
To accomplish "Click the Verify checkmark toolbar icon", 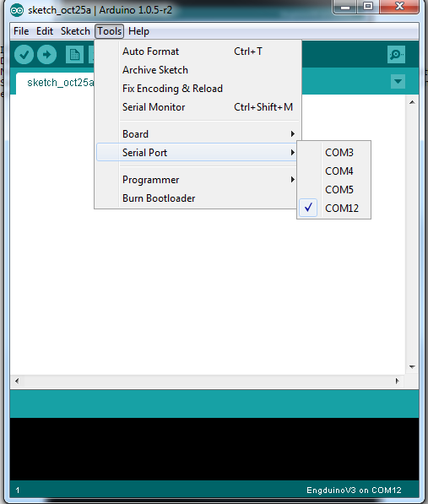I will (x=24, y=55).
